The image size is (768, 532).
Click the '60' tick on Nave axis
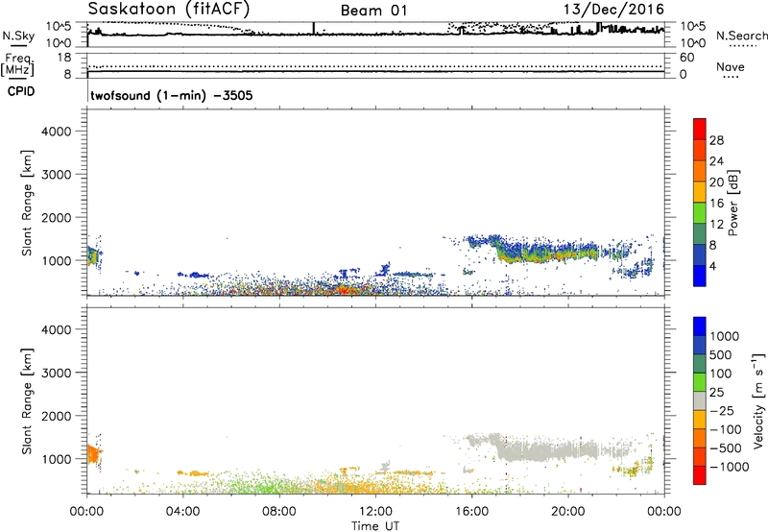pyautogui.click(x=686, y=58)
